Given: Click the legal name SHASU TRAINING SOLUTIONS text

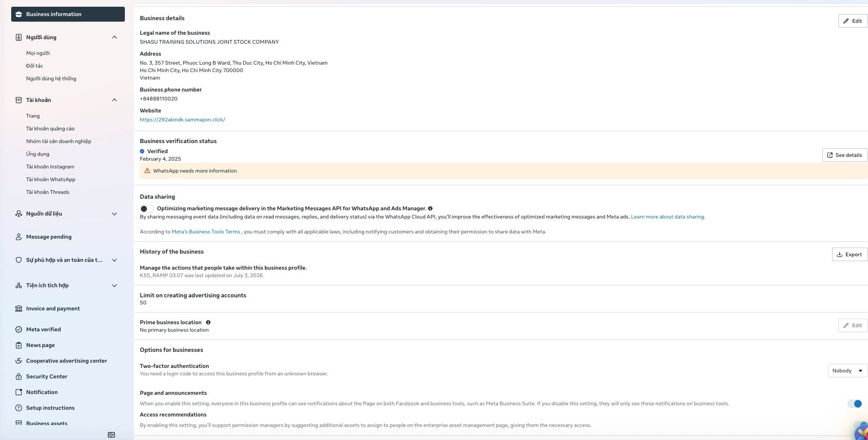Looking at the screenshot, I should [209, 42].
